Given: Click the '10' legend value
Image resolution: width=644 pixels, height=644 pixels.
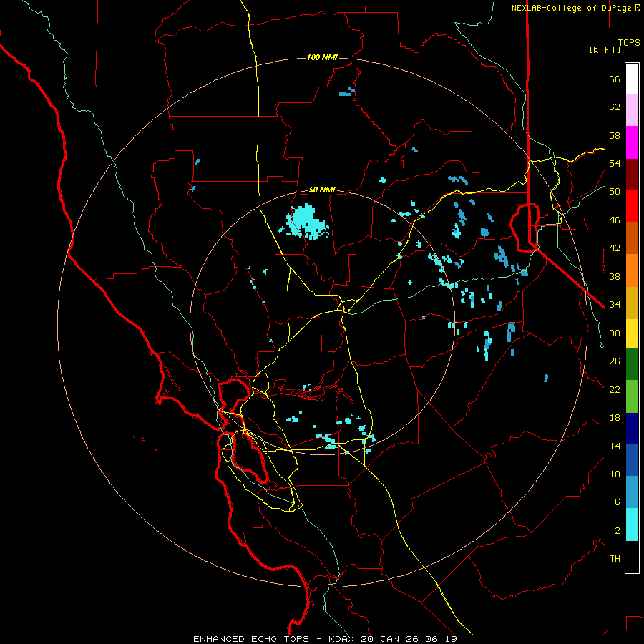Looking at the screenshot, I should 615,474.
